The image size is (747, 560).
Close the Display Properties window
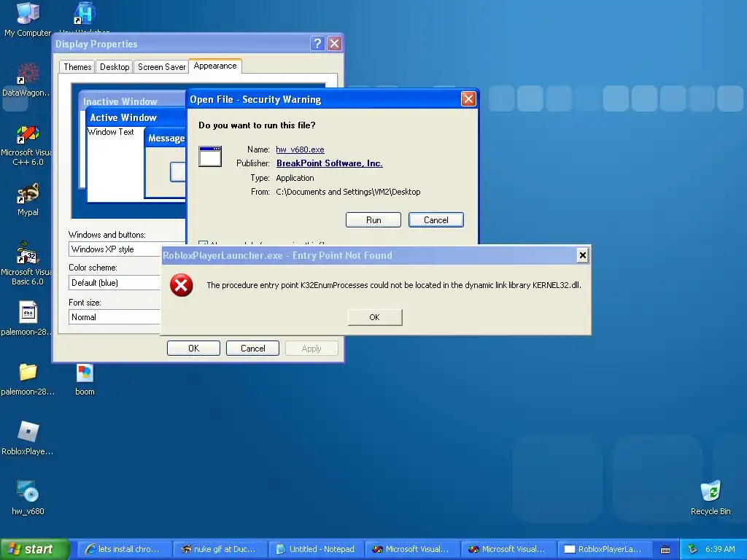pos(335,44)
